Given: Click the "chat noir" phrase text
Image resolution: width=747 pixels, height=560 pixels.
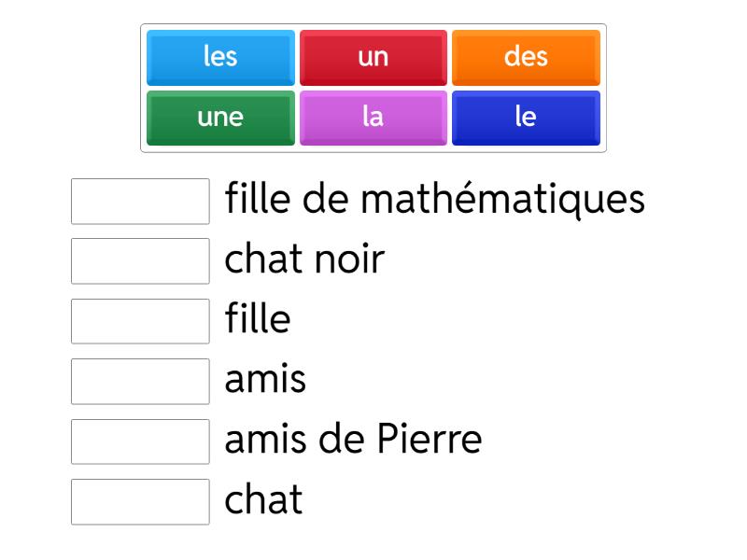Looking at the screenshot, I should (x=304, y=259).
